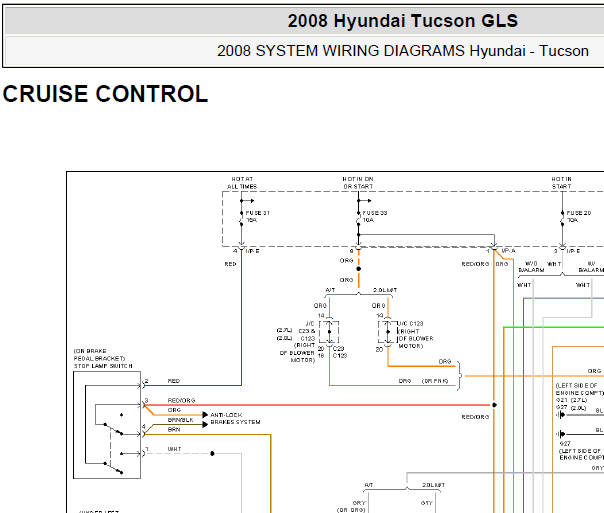Image resolution: width=604 pixels, height=513 pixels.
Task: Select the "CRUISE CONTROL" heading
Action: click(105, 94)
